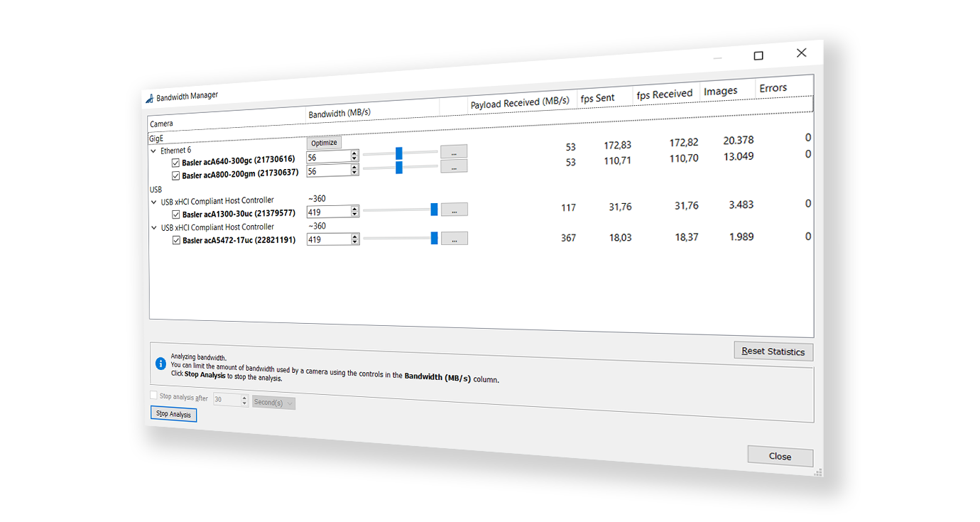Click the Payload Received value 117
Screen dimensions: 980x522
(x=568, y=208)
